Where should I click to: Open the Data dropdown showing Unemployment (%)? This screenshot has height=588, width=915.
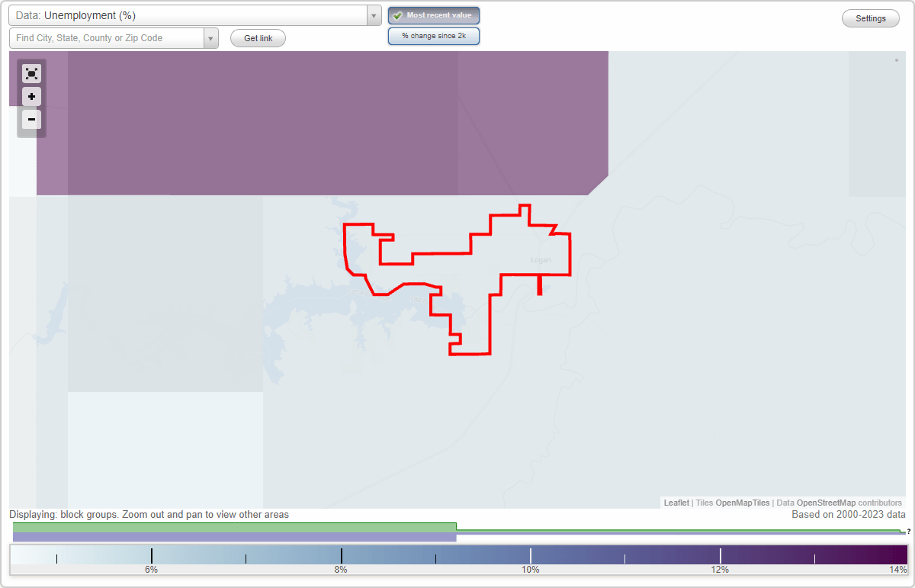[191, 14]
